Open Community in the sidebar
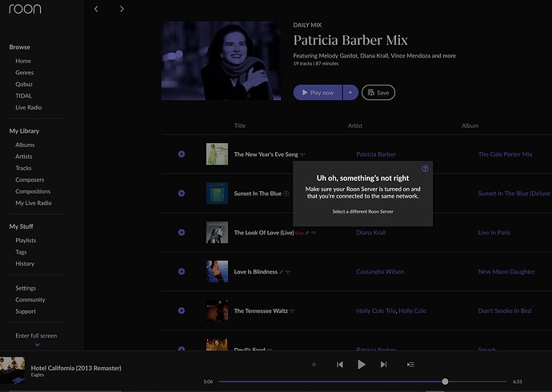Image resolution: width=552 pixels, height=392 pixels. [x=30, y=299]
